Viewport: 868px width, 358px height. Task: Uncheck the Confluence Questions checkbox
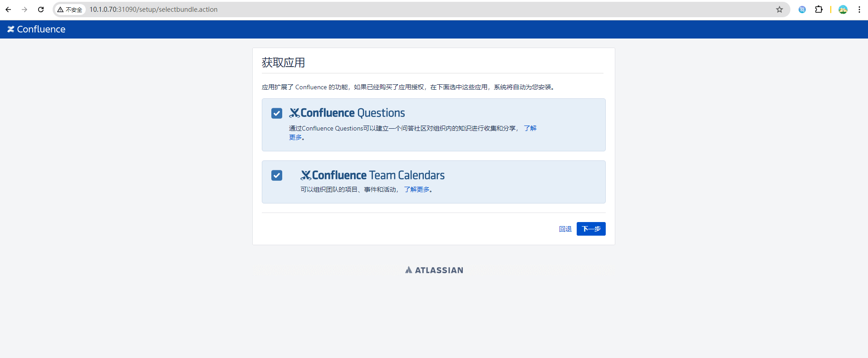point(277,113)
